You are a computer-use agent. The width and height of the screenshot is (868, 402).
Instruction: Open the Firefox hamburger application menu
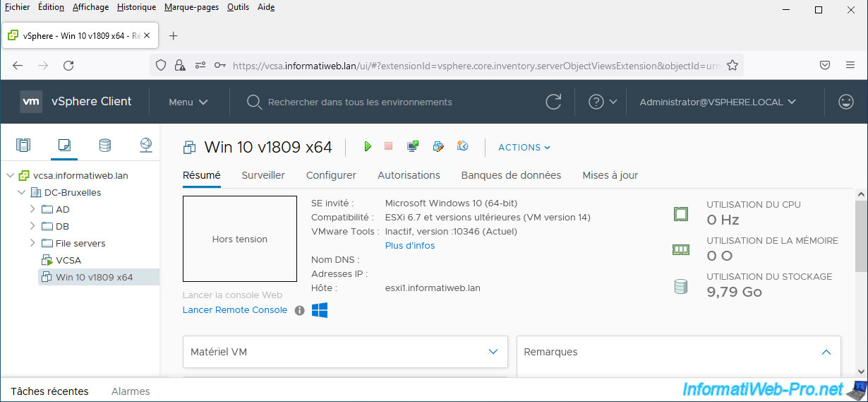pyautogui.click(x=850, y=65)
